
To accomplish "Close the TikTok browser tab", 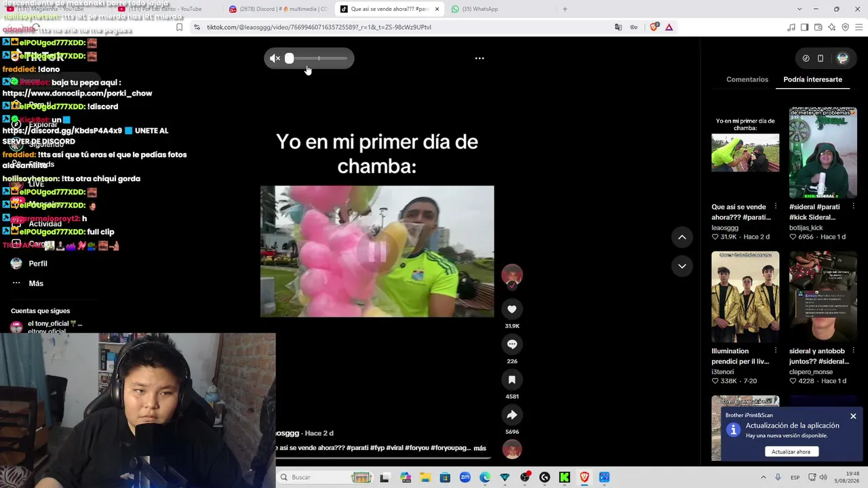I will click(x=437, y=9).
